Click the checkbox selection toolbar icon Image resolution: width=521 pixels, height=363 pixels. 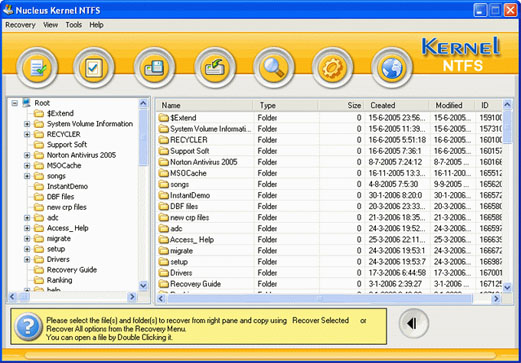point(94,68)
